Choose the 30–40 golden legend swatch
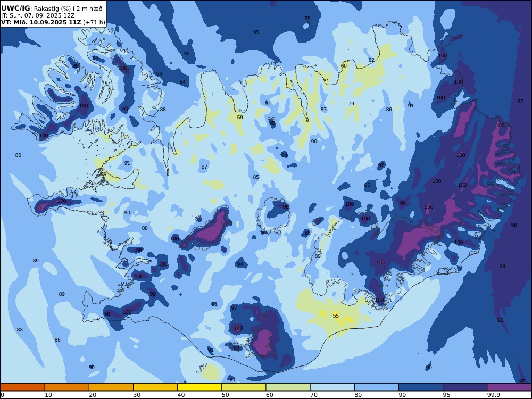Viewport: 532px width, 399px height. point(155,387)
